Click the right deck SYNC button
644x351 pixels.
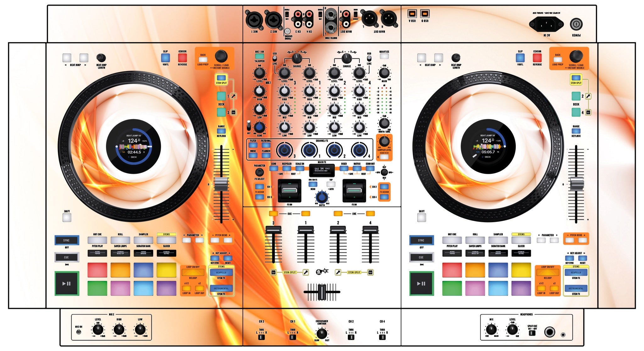point(421,240)
